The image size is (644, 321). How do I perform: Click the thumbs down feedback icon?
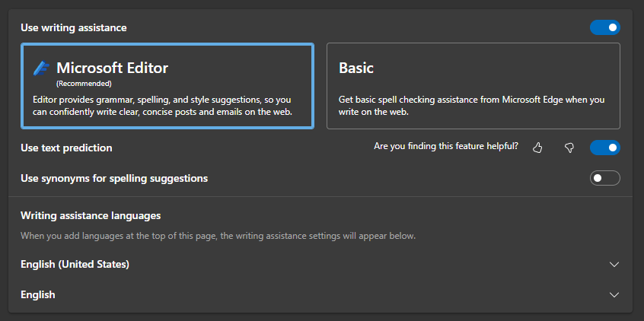[569, 148]
